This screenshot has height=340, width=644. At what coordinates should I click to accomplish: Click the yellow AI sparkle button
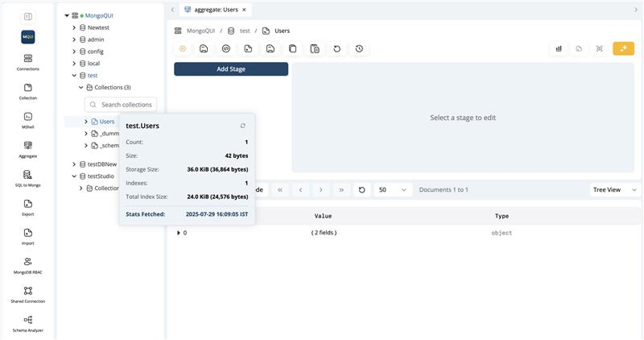click(623, 48)
